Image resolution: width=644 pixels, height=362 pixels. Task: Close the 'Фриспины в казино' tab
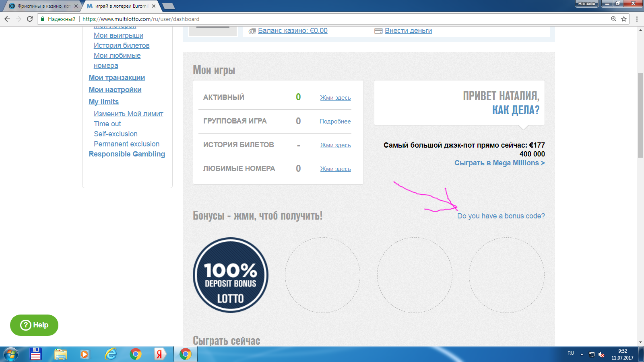76,6
